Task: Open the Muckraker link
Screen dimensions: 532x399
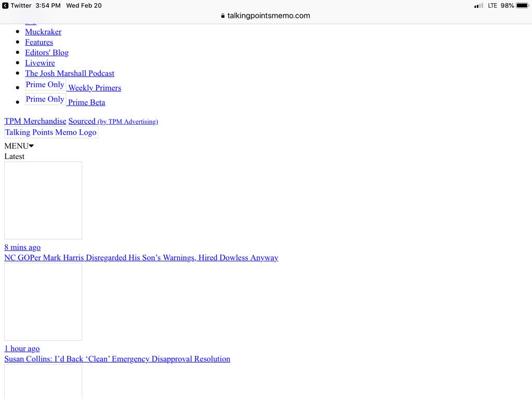Action: pyautogui.click(x=43, y=32)
